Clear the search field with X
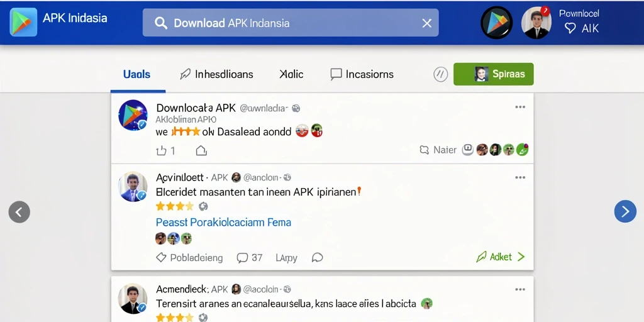The image size is (644, 322). (427, 23)
